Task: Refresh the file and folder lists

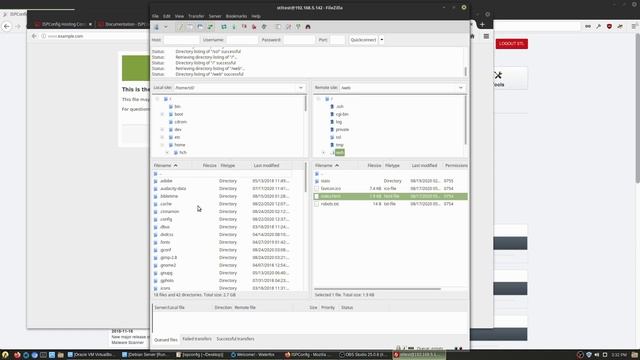Action: (224, 27)
